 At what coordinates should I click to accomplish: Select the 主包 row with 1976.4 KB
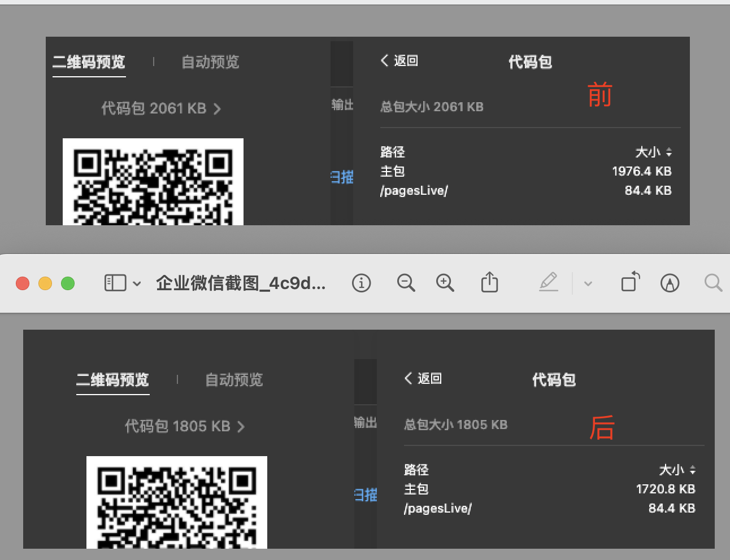coord(526,171)
